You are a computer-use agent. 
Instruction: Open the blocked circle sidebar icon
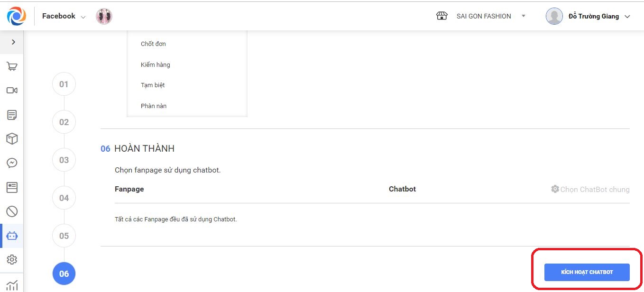[x=12, y=211]
